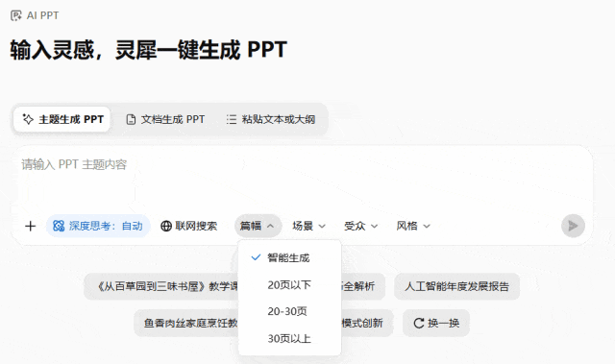This screenshot has height=364, width=615.
Task: Collapse the 篇幅 dropdown
Action: click(x=258, y=226)
